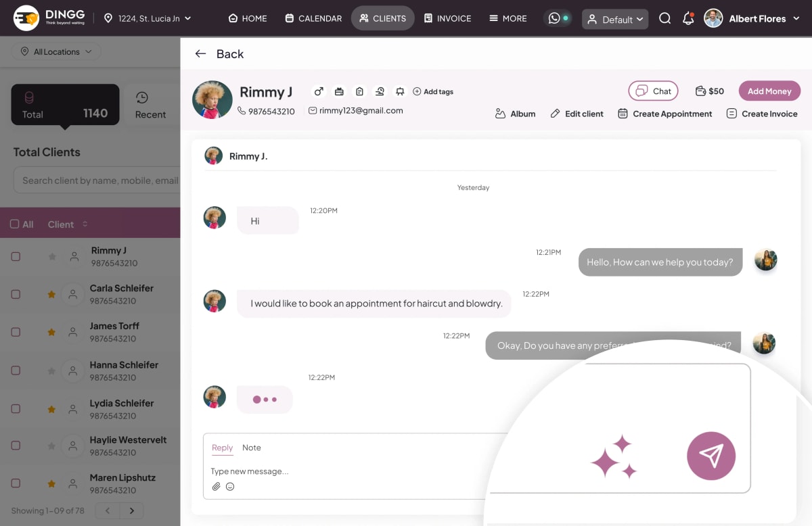Image resolution: width=812 pixels, height=526 pixels.
Task: Click Rimmy J's profile photo in header
Action: point(212,99)
